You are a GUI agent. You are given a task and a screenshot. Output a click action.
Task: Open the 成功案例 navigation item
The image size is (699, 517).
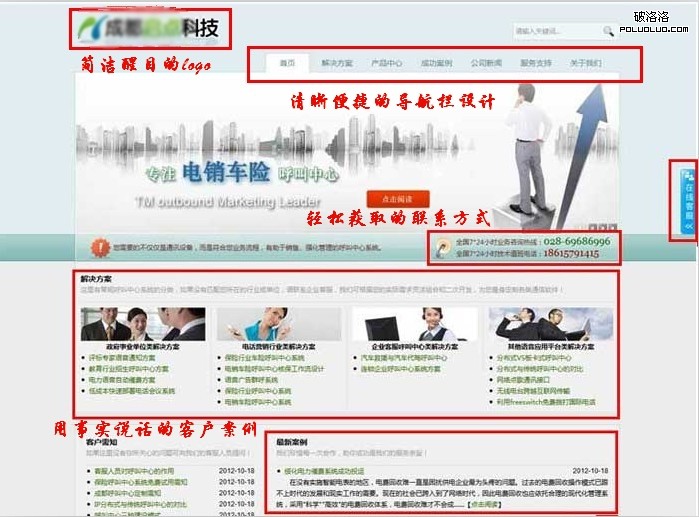pos(436,64)
